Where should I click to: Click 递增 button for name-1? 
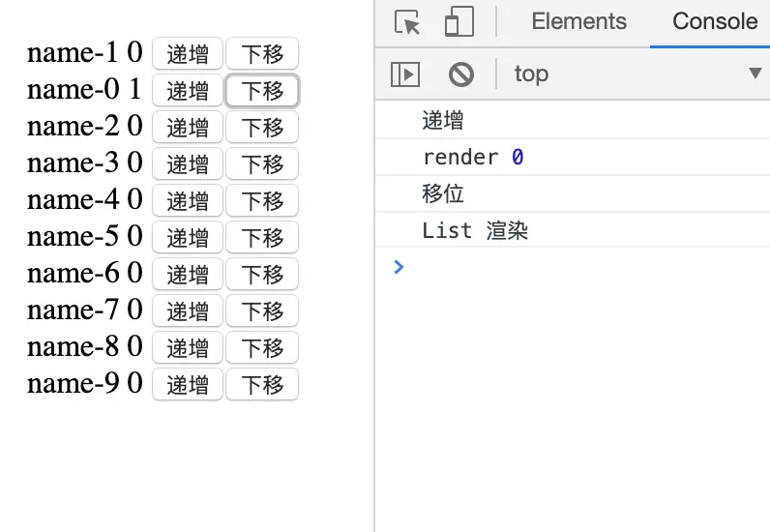tap(188, 53)
